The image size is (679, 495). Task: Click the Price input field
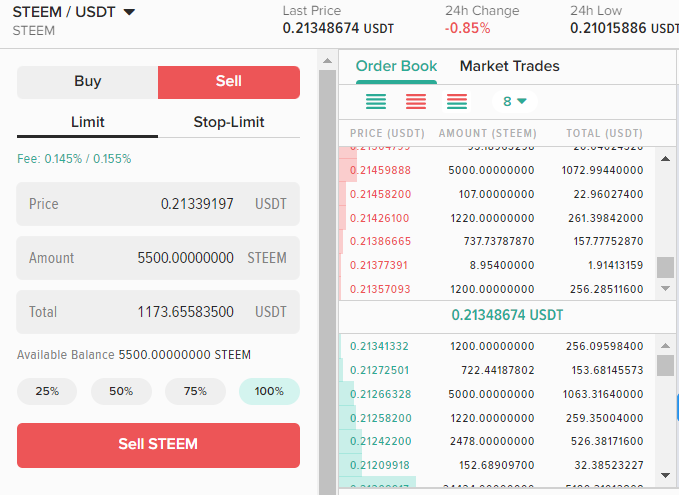tap(158, 204)
